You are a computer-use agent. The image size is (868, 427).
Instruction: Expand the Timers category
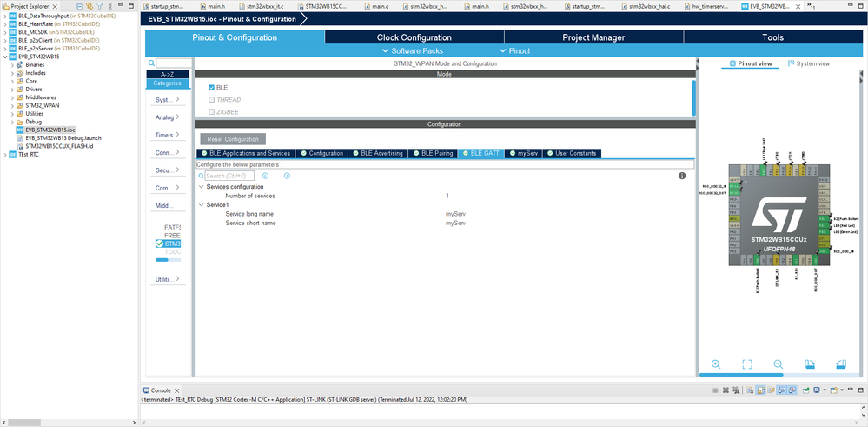click(168, 135)
